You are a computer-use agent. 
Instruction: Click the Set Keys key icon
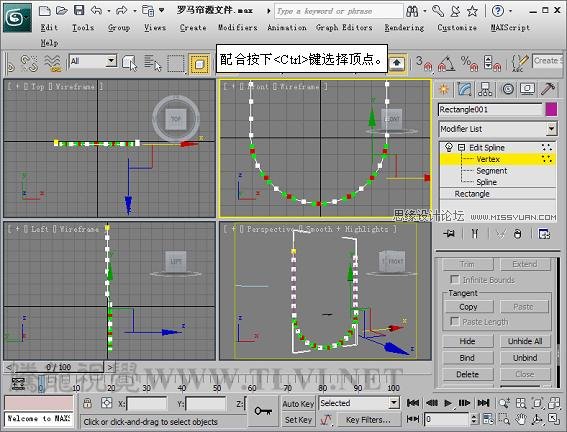point(263,411)
